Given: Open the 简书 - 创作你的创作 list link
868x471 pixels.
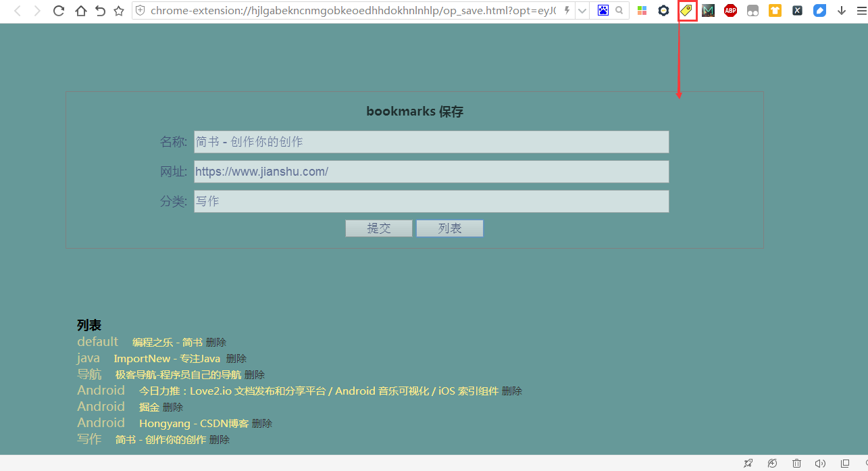Looking at the screenshot, I should [161, 440].
